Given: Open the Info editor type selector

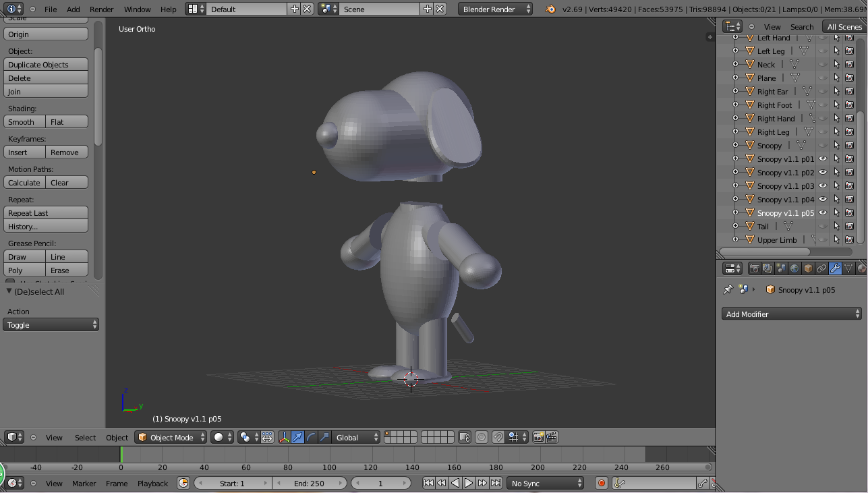Looking at the screenshot, I should click(13, 9).
